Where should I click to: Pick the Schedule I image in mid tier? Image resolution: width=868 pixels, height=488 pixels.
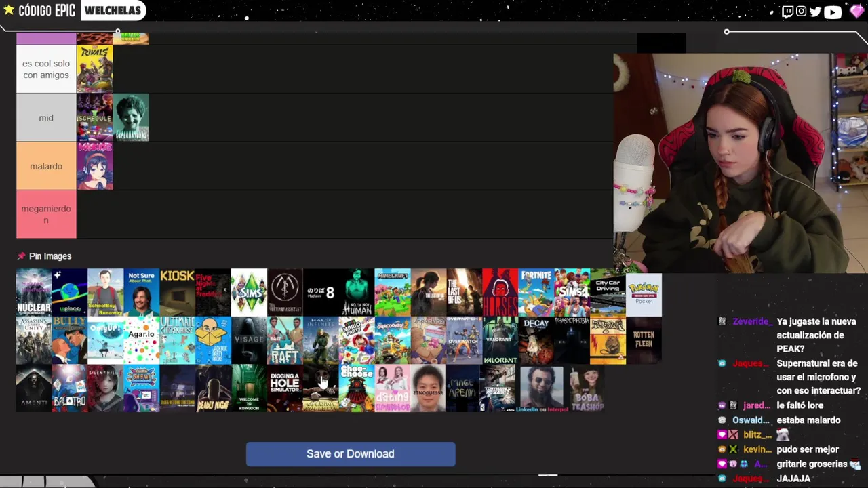pyautogui.click(x=95, y=118)
